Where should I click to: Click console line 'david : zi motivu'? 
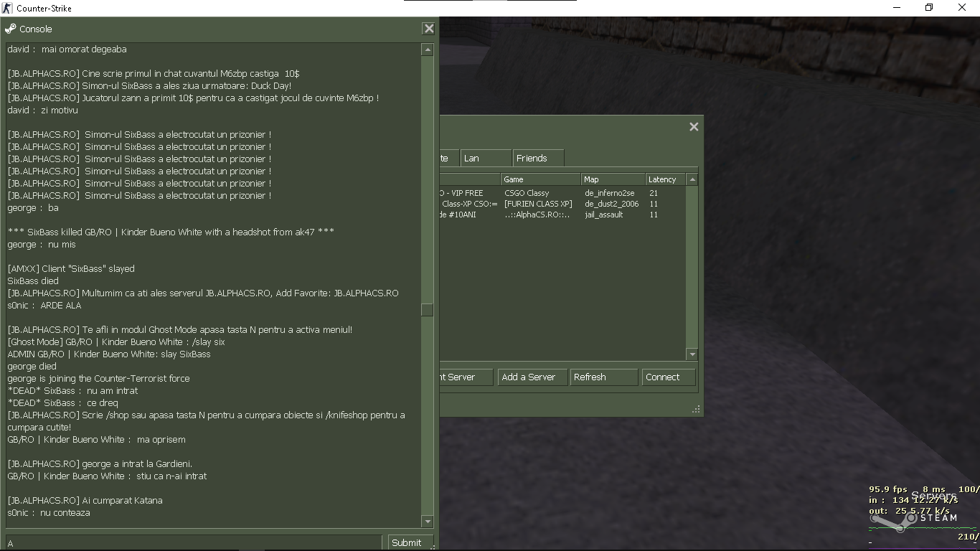pyautogui.click(x=43, y=110)
